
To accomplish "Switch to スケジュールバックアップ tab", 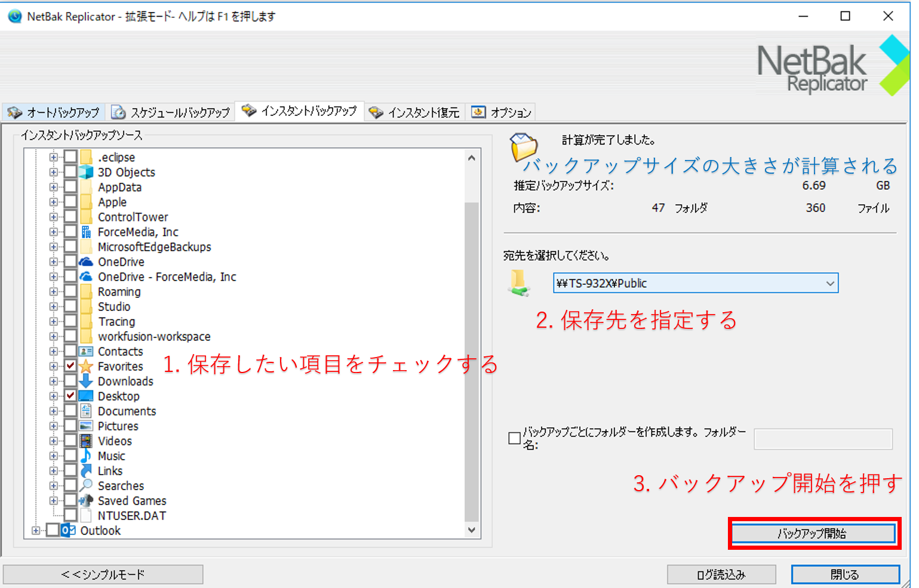I will (171, 112).
